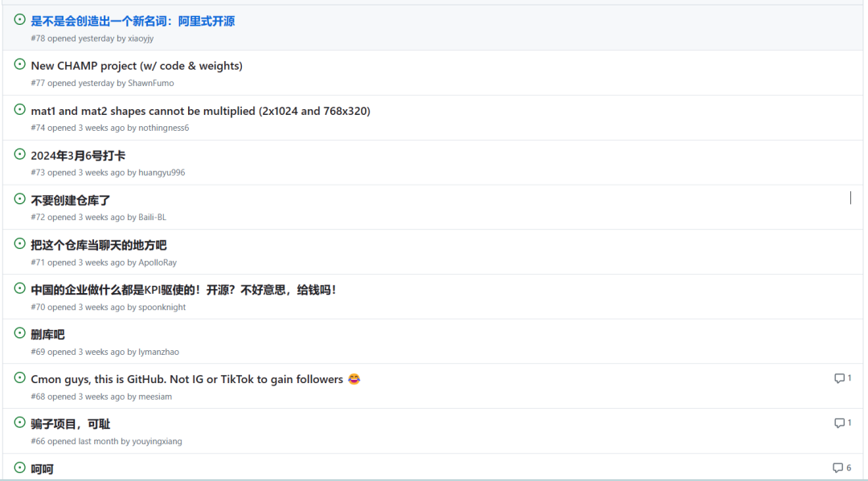This screenshot has height=481, width=868.
Task: Open issue 不要创建仓库了
Action: coord(70,200)
